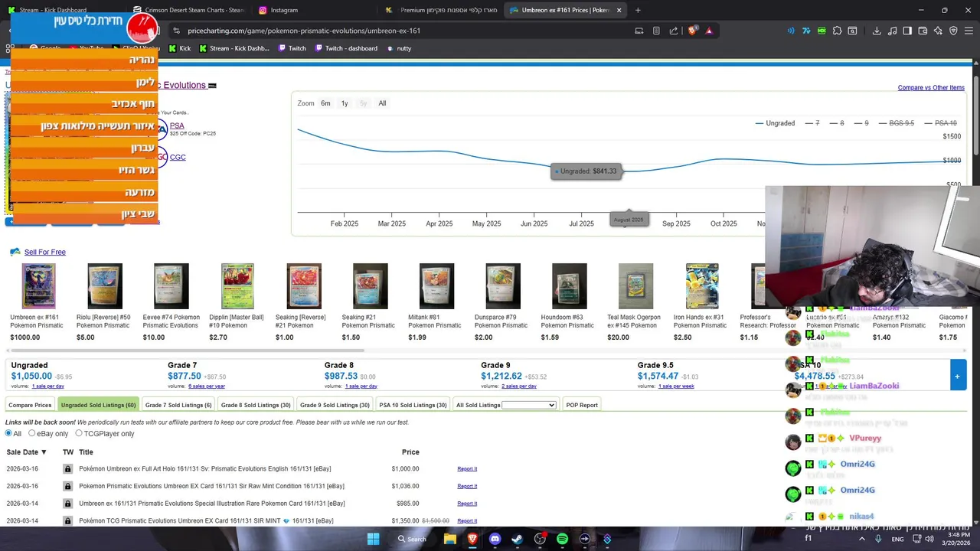Screen dimensions: 980x551
Task: Open the All Sold Listings dropdown
Action: point(528,405)
